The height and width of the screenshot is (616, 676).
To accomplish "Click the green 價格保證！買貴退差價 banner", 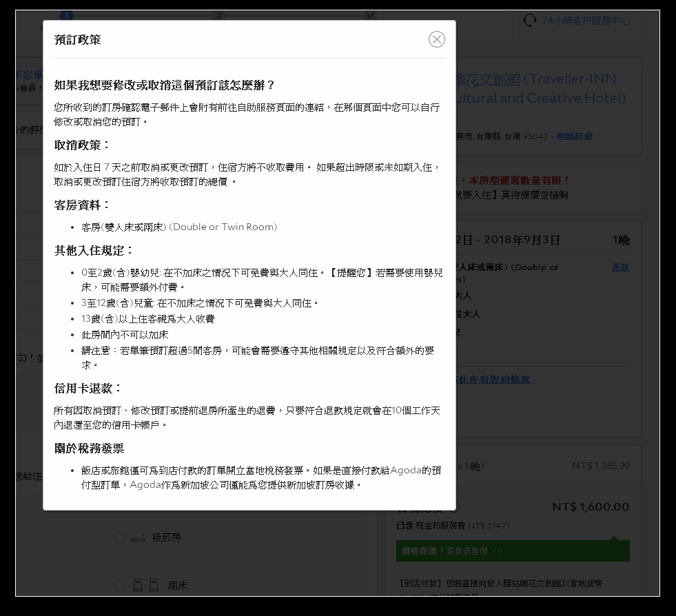I will click(x=513, y=551).
